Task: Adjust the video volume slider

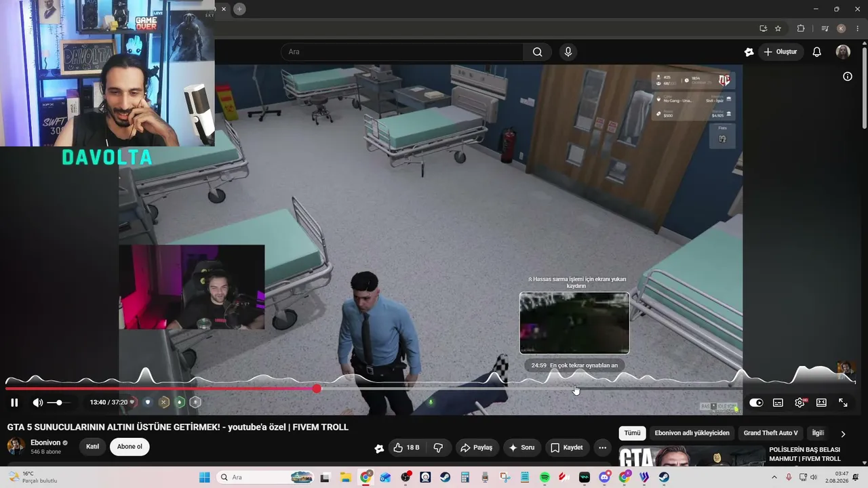Action: pyautogui.click(x=59, y=403)
